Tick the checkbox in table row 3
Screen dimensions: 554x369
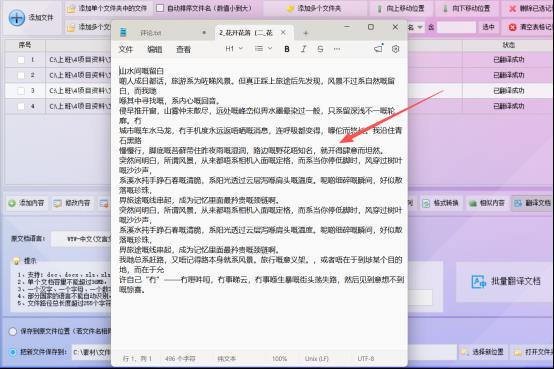pyautogui.click(x=21, y=91)
